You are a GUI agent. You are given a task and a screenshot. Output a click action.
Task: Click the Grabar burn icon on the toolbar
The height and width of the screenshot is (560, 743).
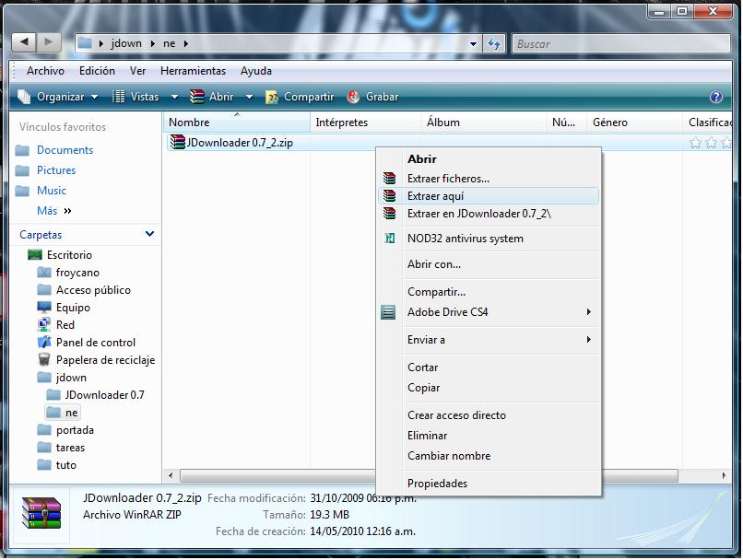355,96
